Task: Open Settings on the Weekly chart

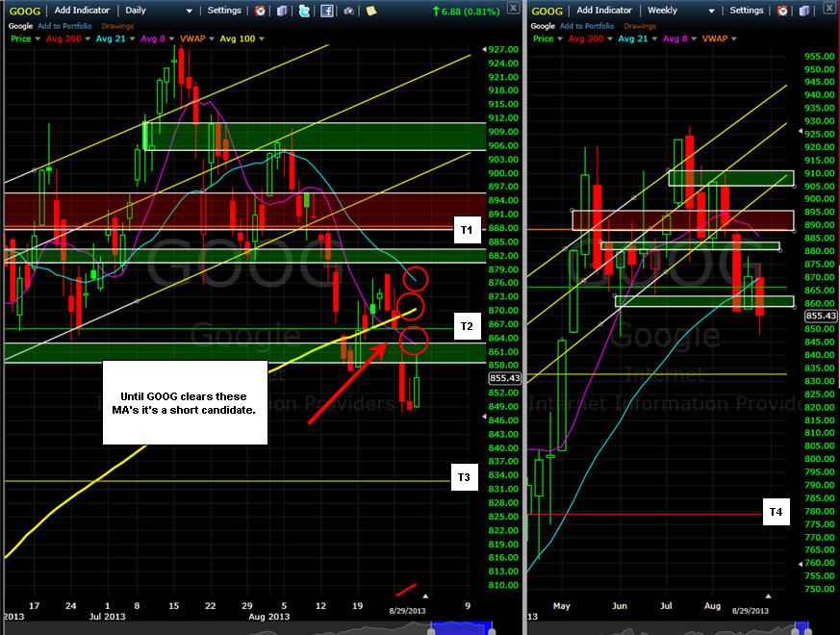Action: coord(747,11)
